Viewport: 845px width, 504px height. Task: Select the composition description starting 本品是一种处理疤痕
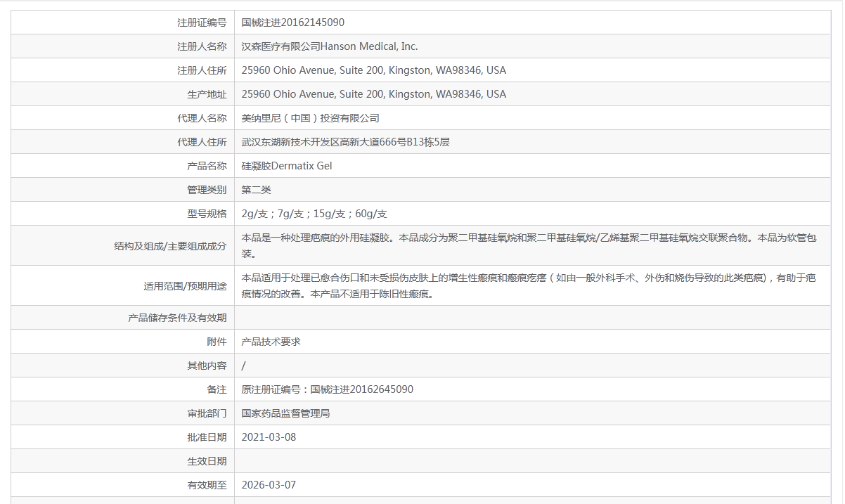529,245
